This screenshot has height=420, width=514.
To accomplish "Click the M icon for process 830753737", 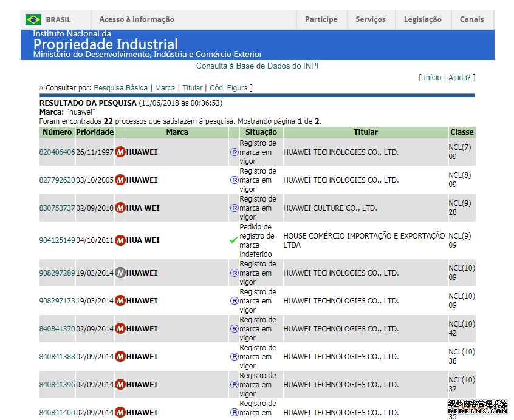I will [120, 208].
